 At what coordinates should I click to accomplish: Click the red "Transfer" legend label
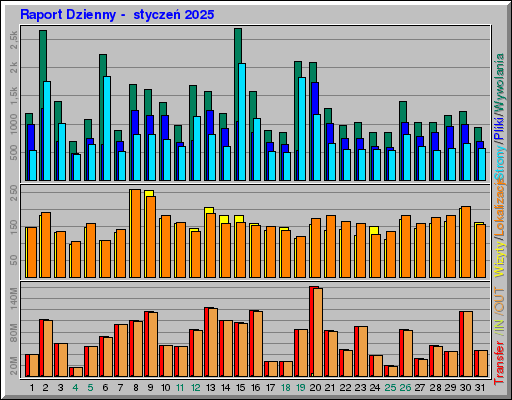coord(499,362)
